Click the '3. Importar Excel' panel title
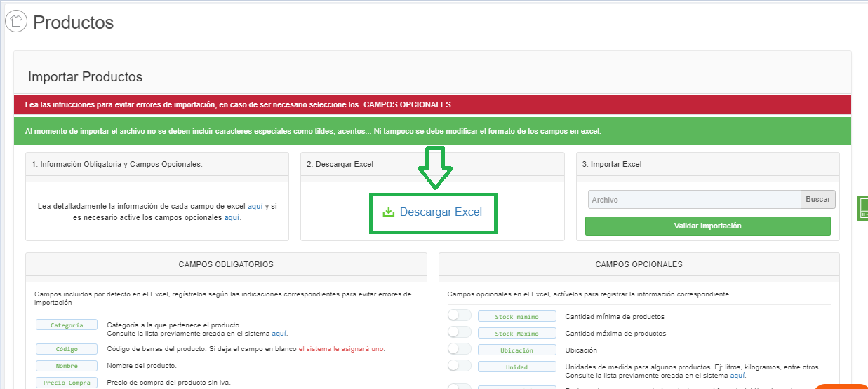Viewport: 868px width, 389px height. (x=612, y=164)
